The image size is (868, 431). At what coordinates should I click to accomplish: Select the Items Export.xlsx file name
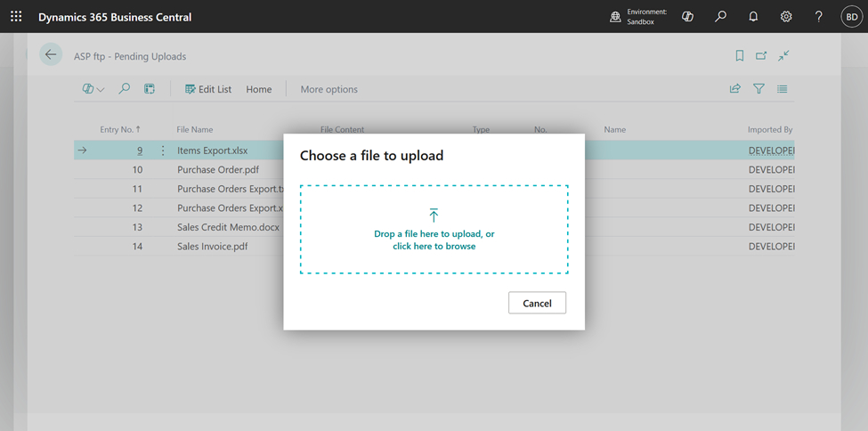tap(213, 150)
